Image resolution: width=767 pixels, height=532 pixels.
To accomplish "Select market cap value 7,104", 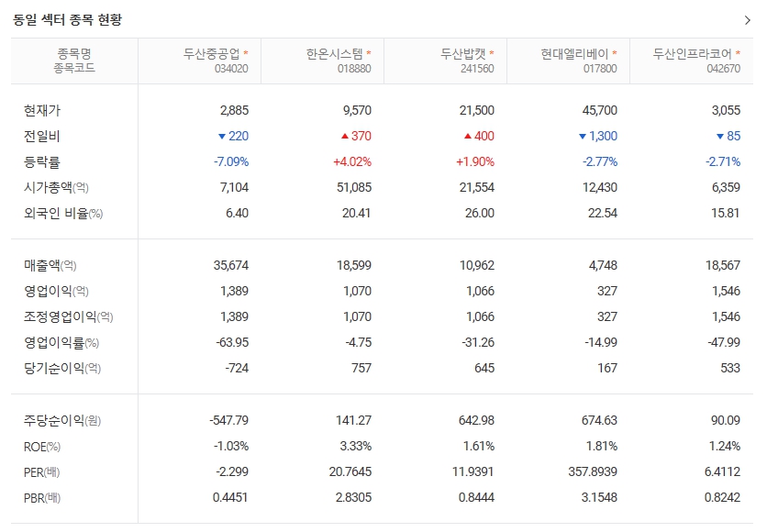I will tap(234, 187).
